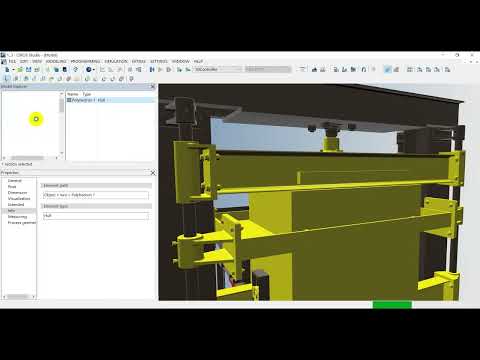Click the Polyhedron 1 row icon
This screenshot has width=480, height=360.
[69, 100]
